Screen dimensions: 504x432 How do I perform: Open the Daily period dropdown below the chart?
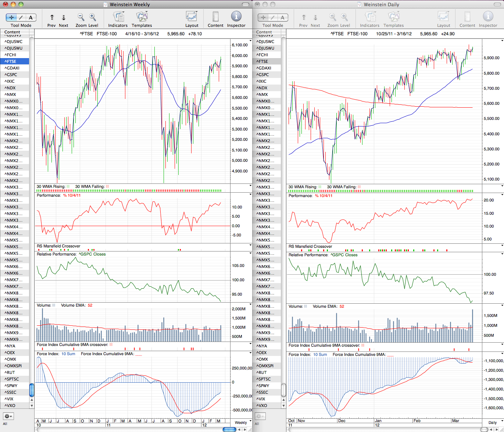(493, 422)
